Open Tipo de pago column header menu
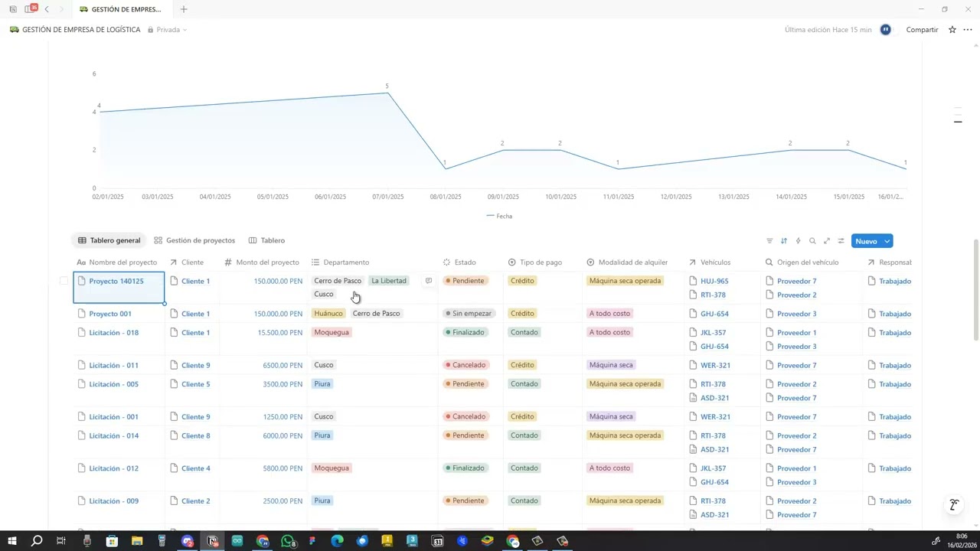The image size is (980, 551). coord(535,262)
